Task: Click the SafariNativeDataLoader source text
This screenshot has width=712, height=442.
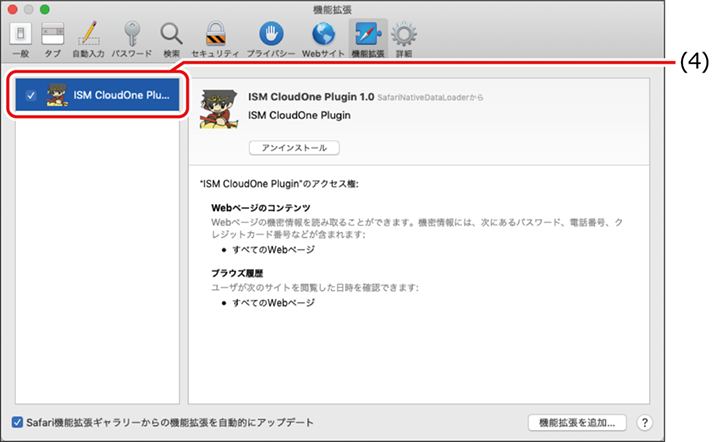Action: (430, 97)
